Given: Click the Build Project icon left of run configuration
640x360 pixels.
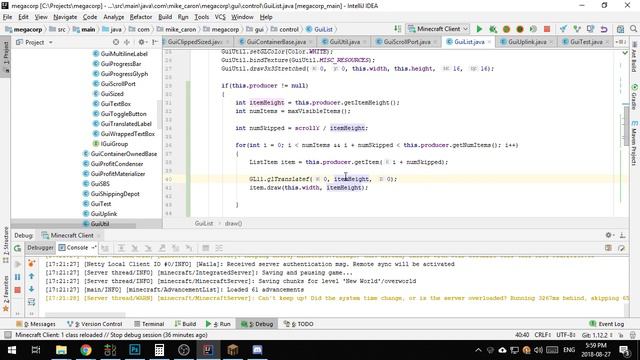Looking at the screenshot, I should tap(398, 29).
